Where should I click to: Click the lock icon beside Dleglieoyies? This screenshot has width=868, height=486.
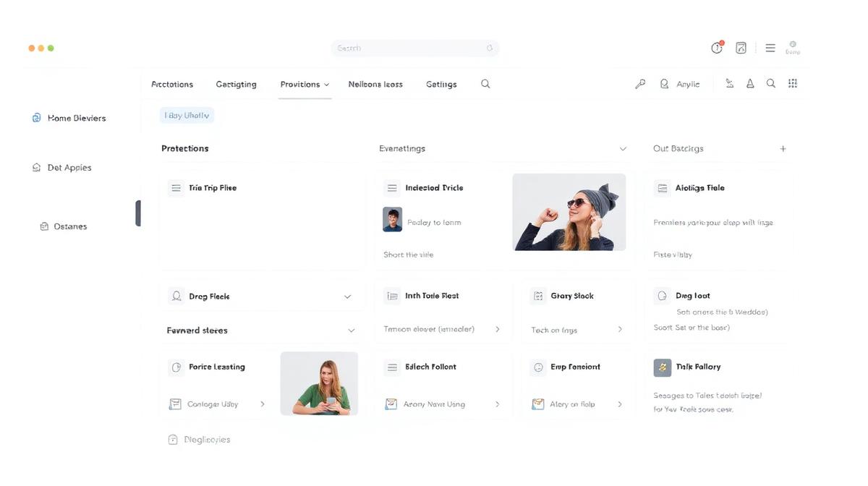click(x=172, y=440)
